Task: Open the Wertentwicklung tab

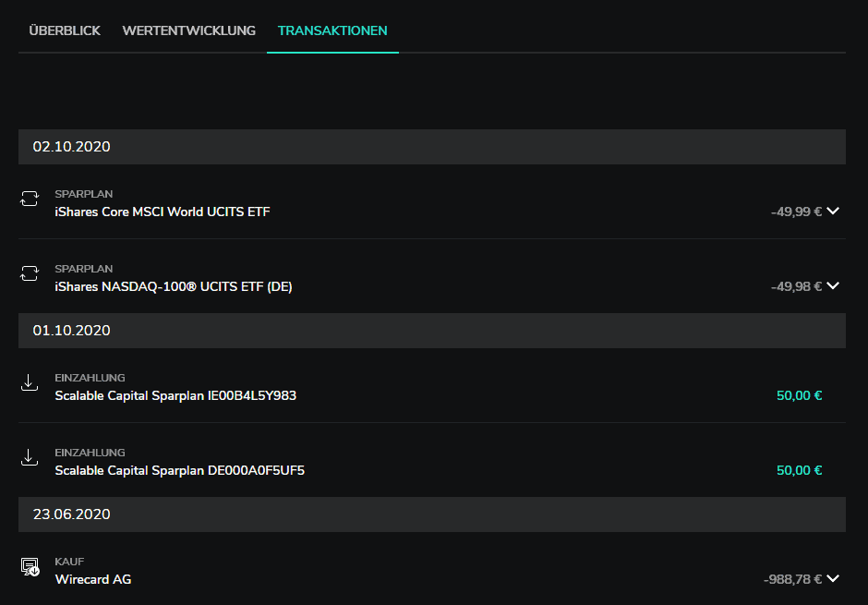Action: (188, 31)
